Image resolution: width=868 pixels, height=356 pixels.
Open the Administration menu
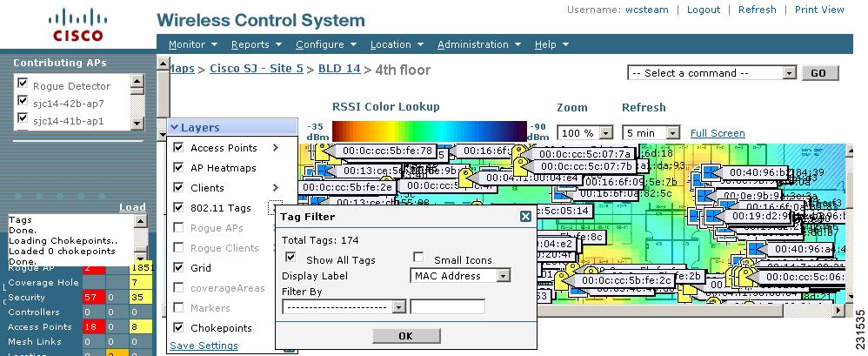click(x=479, y=45)
